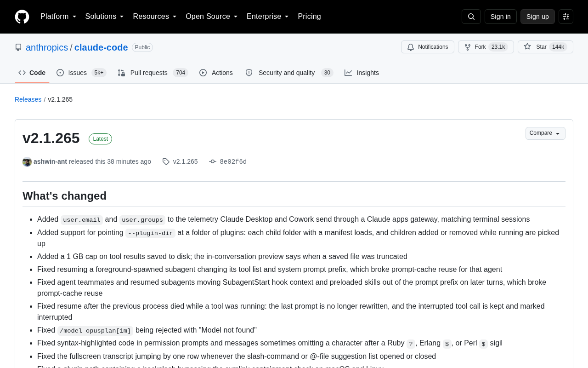Click the Public visibility label
The height and width of the screenshot is (368, 588).
point(142,47)
